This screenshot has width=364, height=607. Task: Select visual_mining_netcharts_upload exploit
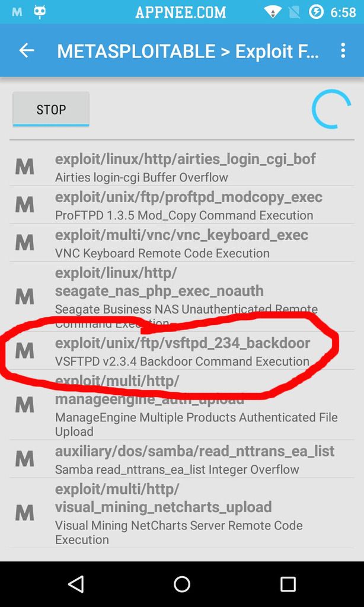182,513
